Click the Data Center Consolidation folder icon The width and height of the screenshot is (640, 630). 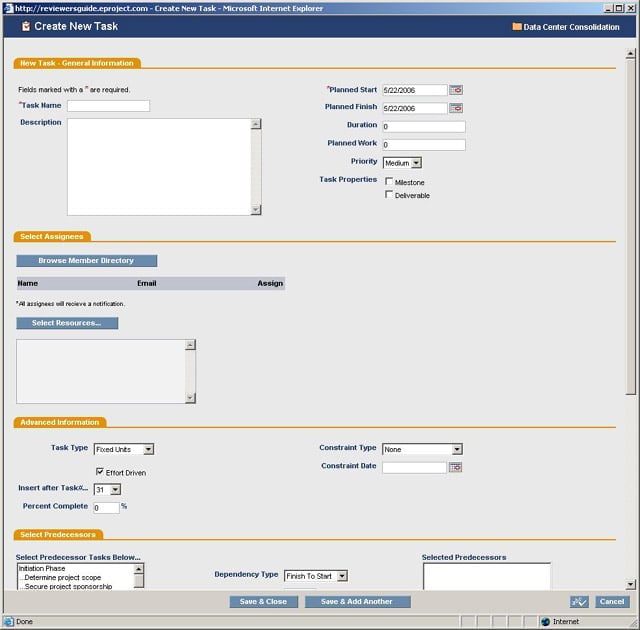click(517, 27)
